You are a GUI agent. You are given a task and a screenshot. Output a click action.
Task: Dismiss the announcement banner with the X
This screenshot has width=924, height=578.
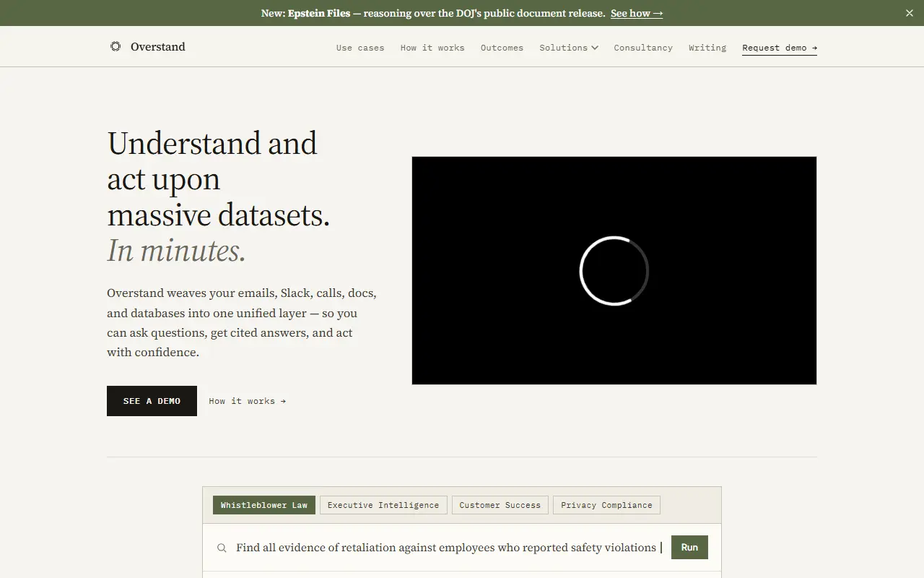point(910,13)
